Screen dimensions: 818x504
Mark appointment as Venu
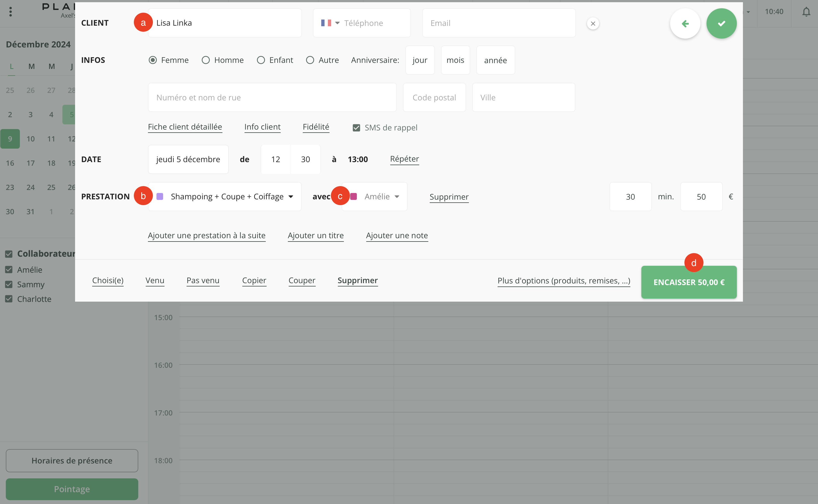pos(155,280)
